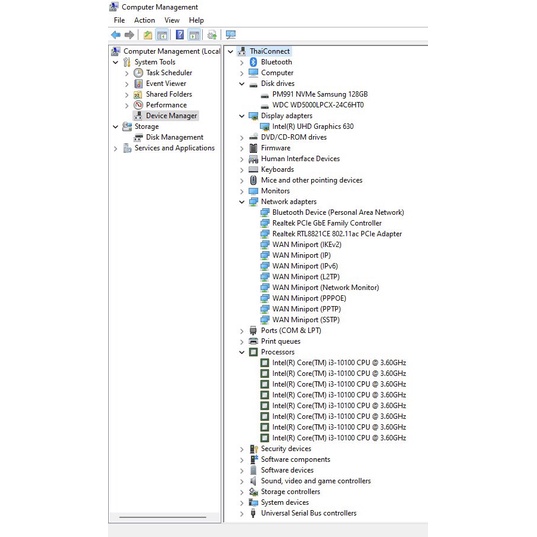Screen dimensions: 537x537
Task: Collapse the Processors category
Action: click(x=242, y=352)
